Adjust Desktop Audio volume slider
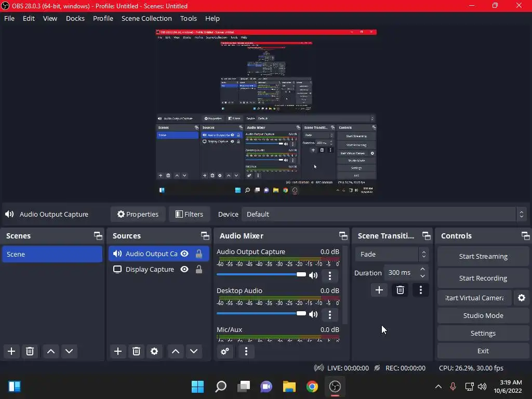Image resolution: width=532 pixels, height=399 pixels. pyautogui.click(x=261, y=313)
